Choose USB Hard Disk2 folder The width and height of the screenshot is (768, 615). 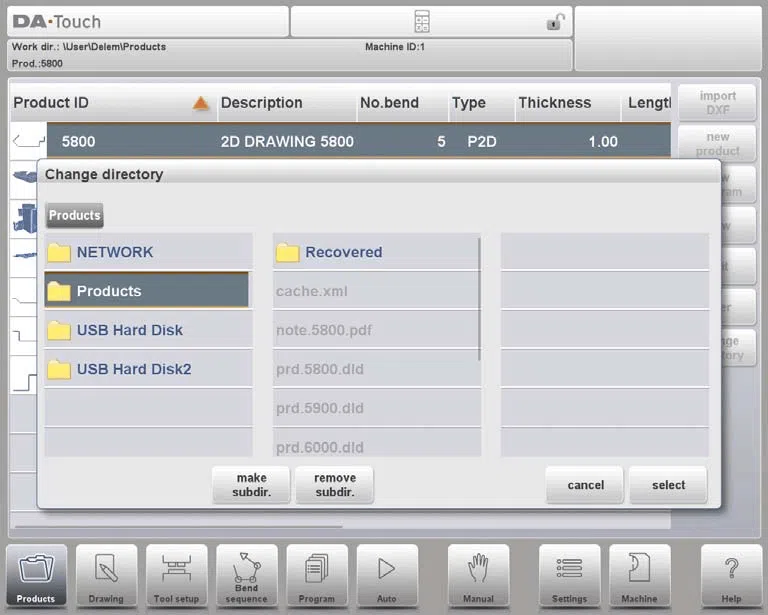(x=148, y=369)
